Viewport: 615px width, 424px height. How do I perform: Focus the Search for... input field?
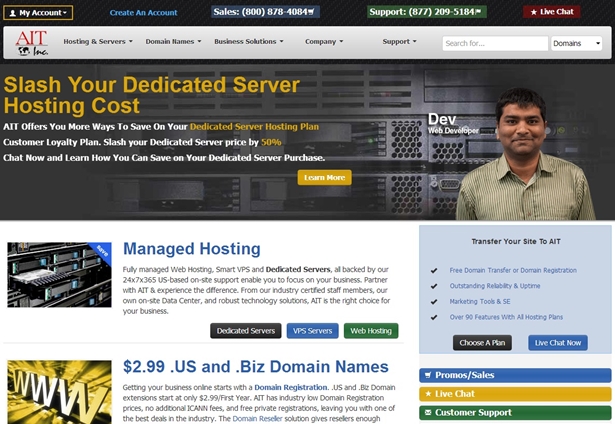(495, 43)
